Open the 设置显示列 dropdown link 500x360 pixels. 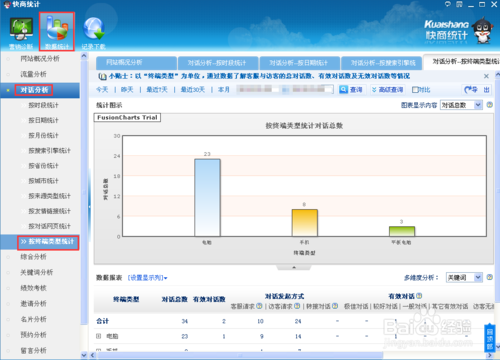[x=147, y=278]
